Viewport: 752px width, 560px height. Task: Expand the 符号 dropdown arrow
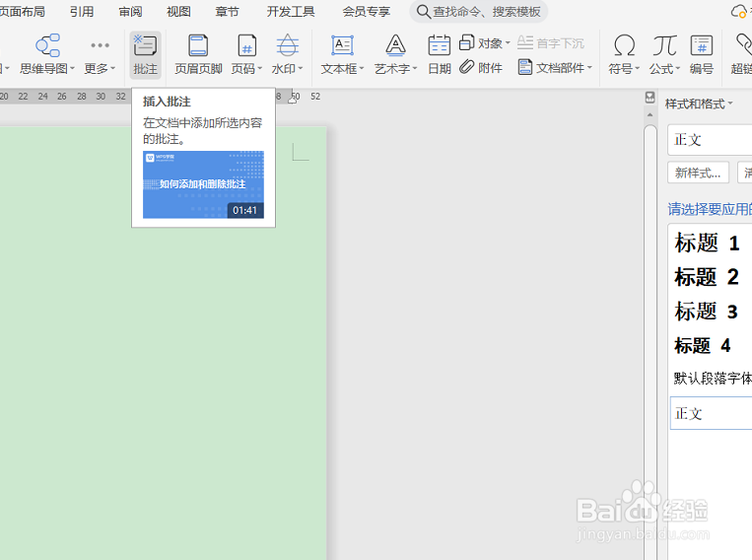point(638,69)
